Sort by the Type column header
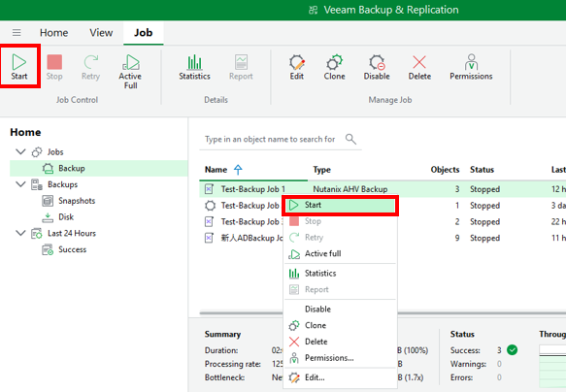 [x=321, y=170]
